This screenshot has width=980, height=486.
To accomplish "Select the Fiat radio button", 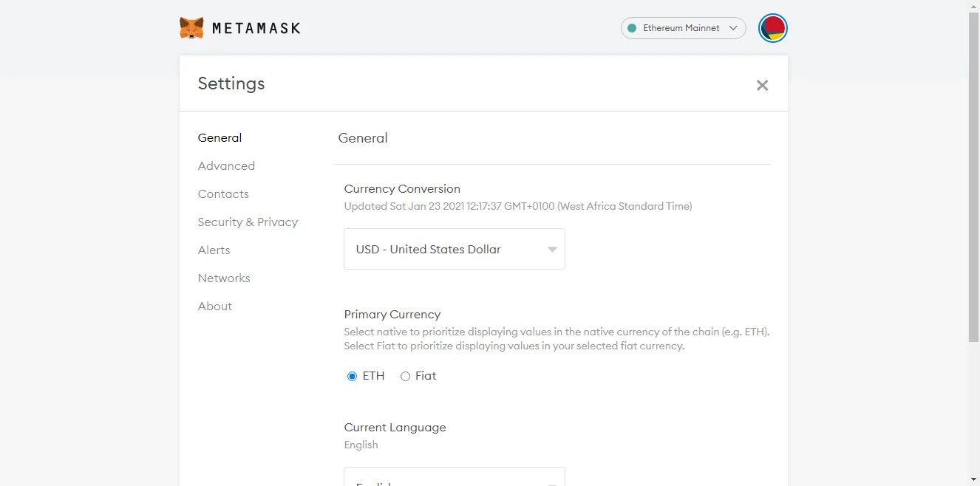I will (x=405, y=376).
